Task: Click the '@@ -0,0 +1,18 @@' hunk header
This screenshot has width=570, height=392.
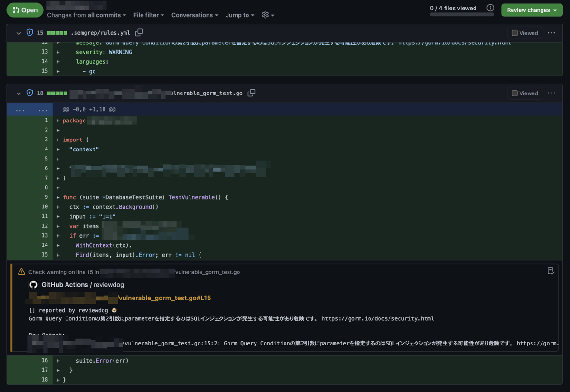Action: (89, 109)
